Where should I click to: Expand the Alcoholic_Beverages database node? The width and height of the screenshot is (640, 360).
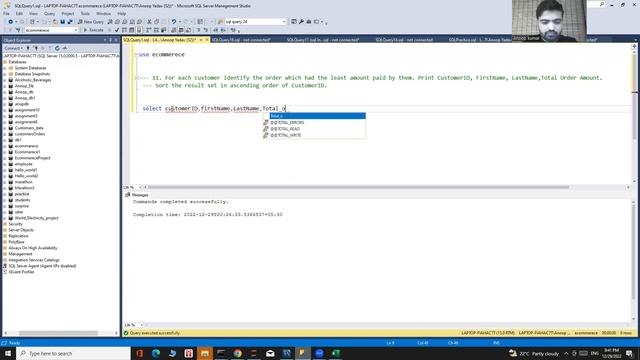pyautogui.click(x=5, y=80)
